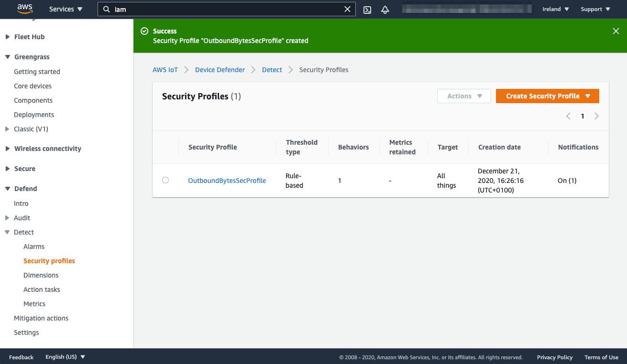Go to previous page of security profiles
Image resolution: width=627 pixels, height=364 pixels.
568,116
